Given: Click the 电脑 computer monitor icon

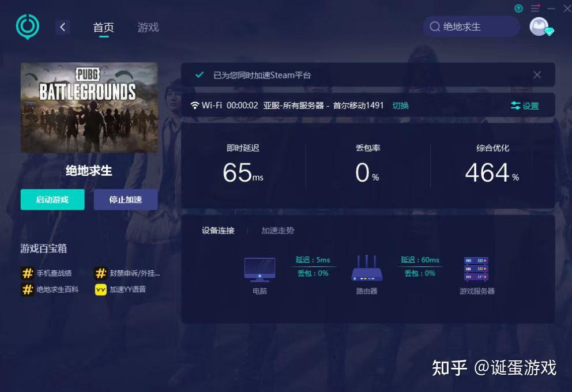Looking at the screenshot, I should 259,269.
